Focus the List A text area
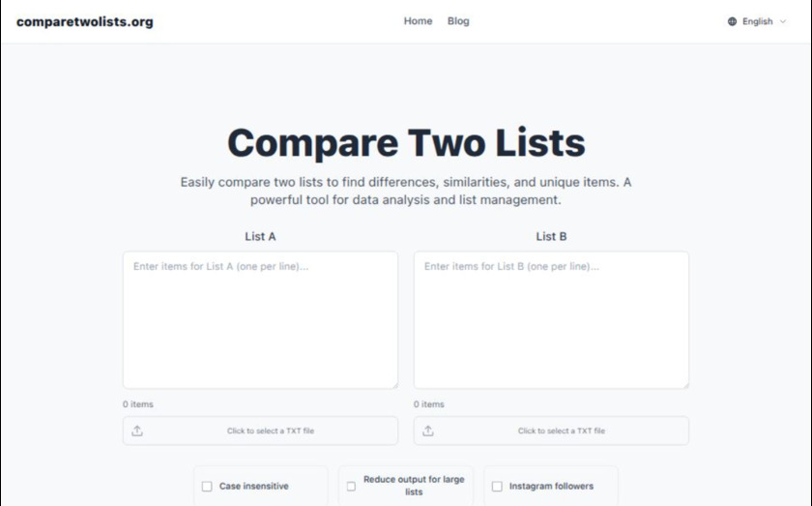This screenshot has width=812, height=506. pos(260,320)
